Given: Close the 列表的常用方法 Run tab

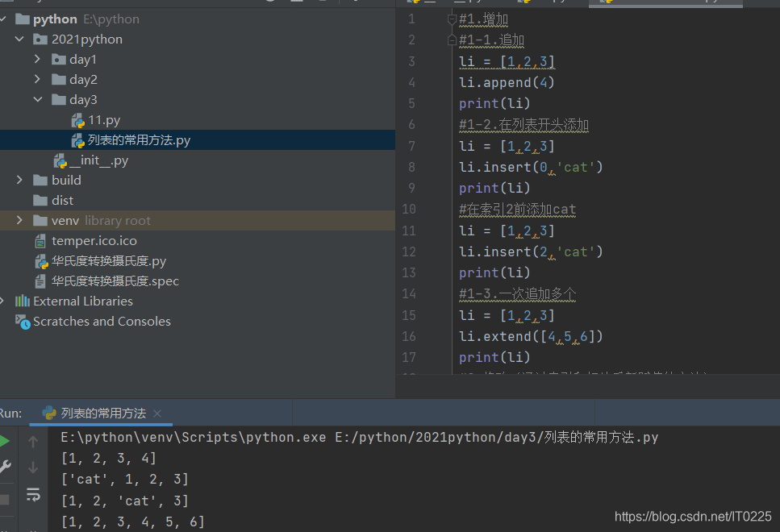Looking at the screenshot, I should coord(157,414).
